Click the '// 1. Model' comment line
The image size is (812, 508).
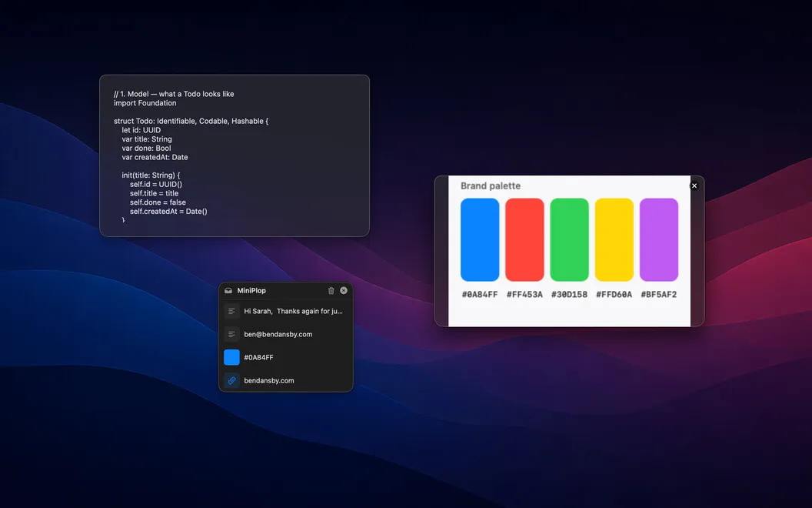pos(174,94)
